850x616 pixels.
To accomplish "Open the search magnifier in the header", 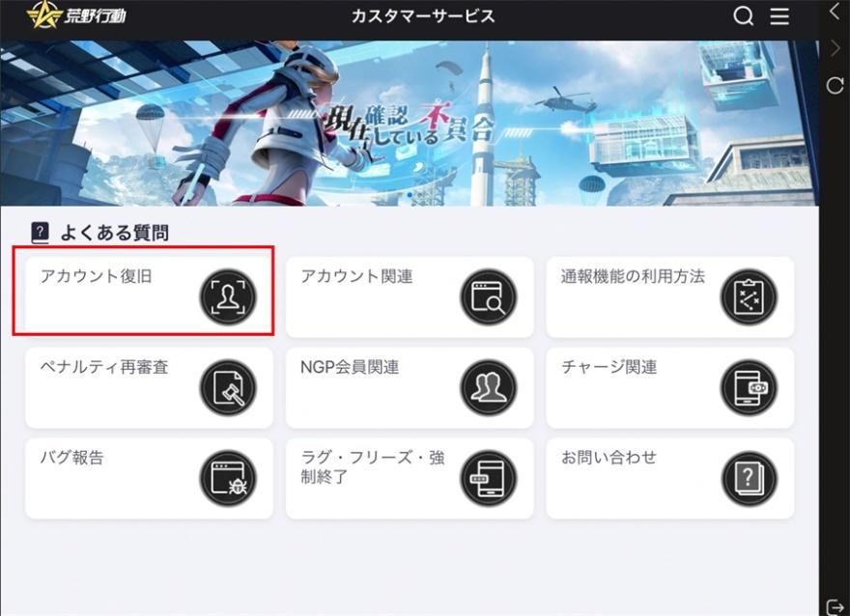I will 743,16.
